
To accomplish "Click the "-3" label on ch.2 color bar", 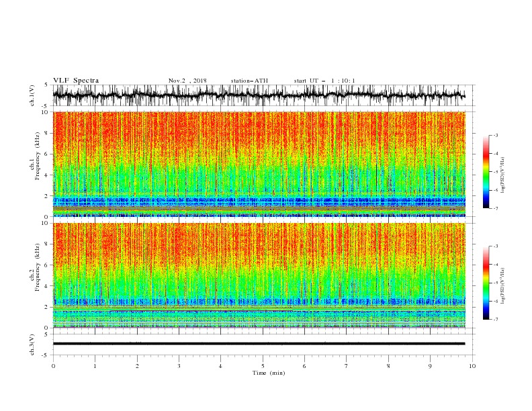I will coord(495,246).
